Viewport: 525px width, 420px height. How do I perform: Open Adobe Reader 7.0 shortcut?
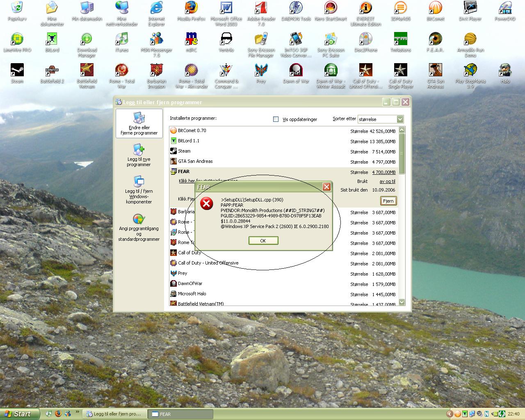tap(261, 13)
